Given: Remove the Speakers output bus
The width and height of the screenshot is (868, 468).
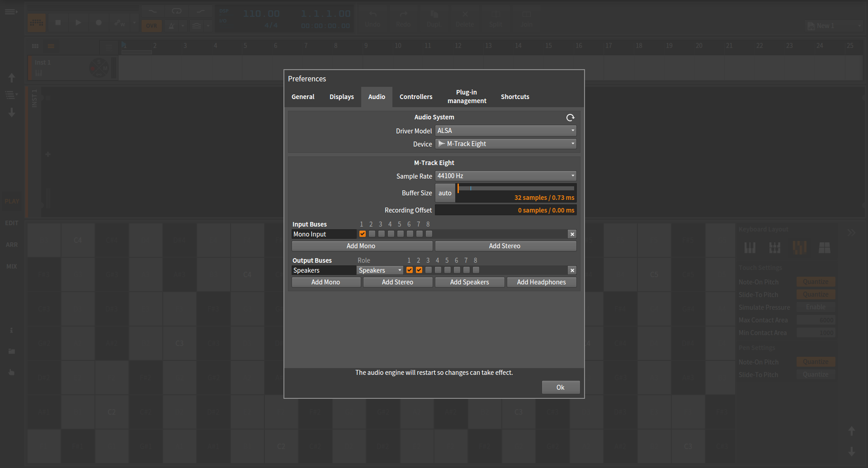Looking at the screenshot, I should (x=572, y=270).
